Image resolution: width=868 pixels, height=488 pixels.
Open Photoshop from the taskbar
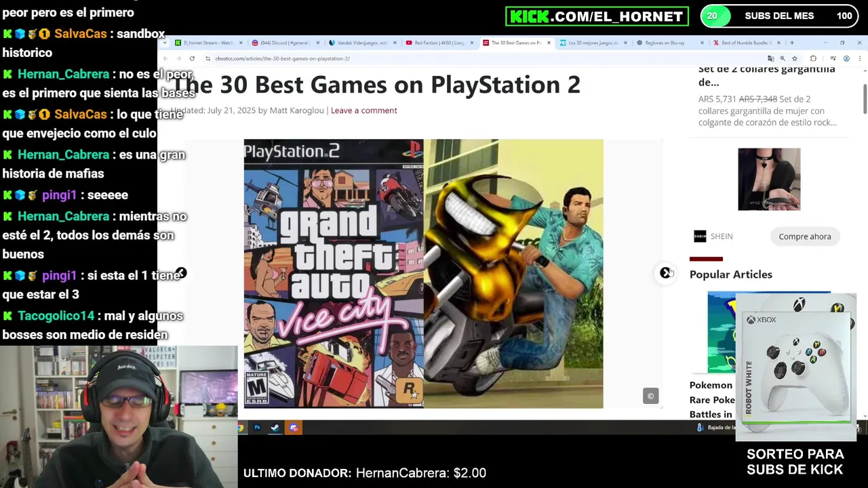(x=257, y=428)
